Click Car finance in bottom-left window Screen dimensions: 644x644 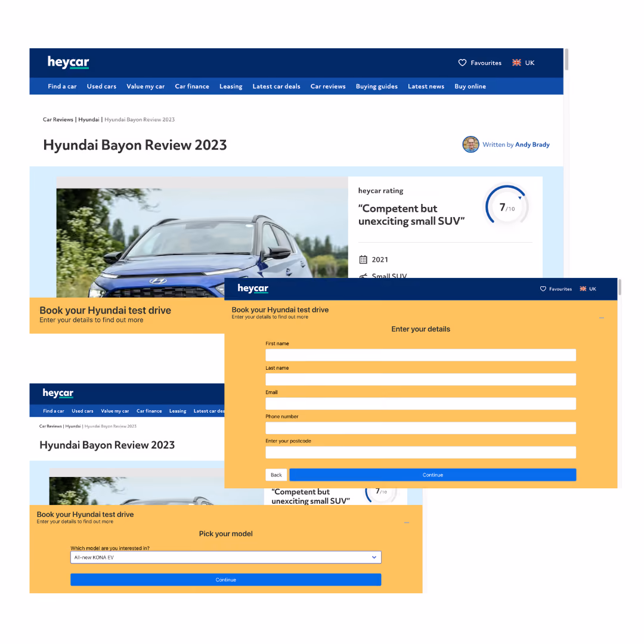(x=149, y=411)
